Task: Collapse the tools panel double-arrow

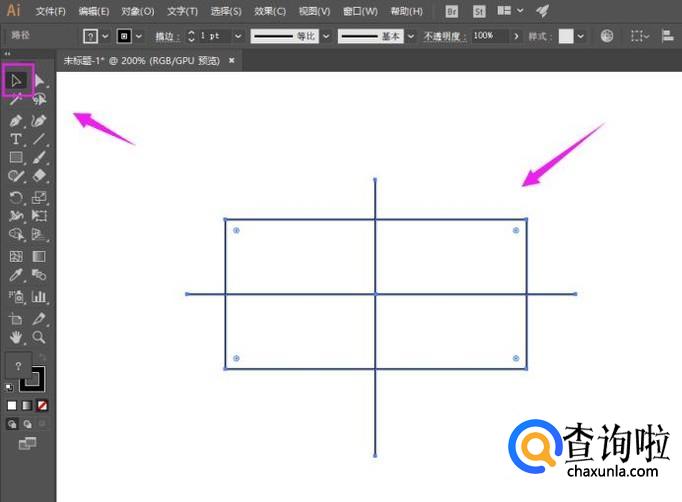Action: 7,54
